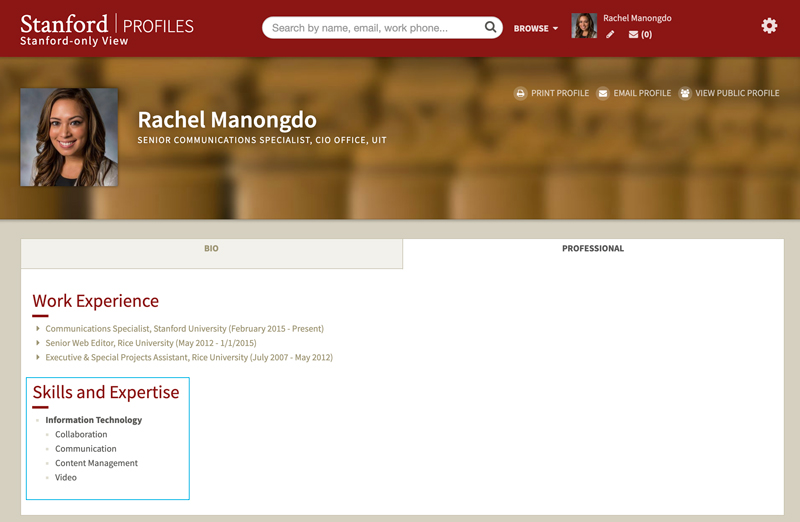Click the Print Profile link text
The width and height of the screenshot is (800, 522).
pos(560,93)
